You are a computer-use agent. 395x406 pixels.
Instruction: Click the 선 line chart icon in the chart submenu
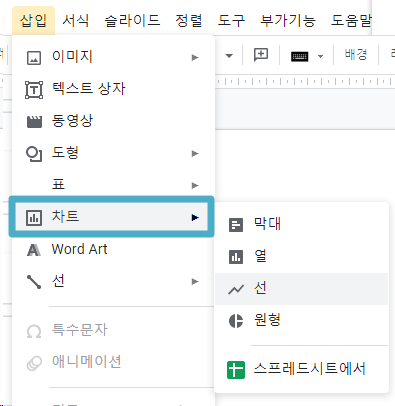pyautogui.click(x=236, y=289)
